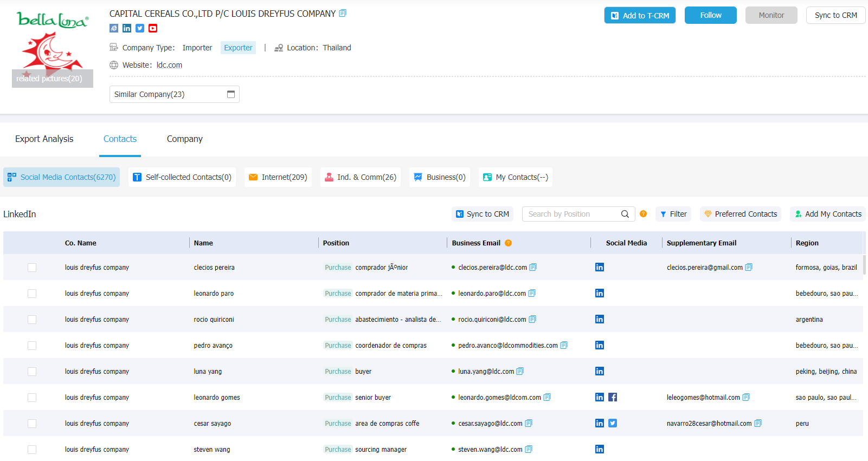Copy the supplementary email leleogomes@hotmail.com
The image size is (868, 461).
[746, 397]
